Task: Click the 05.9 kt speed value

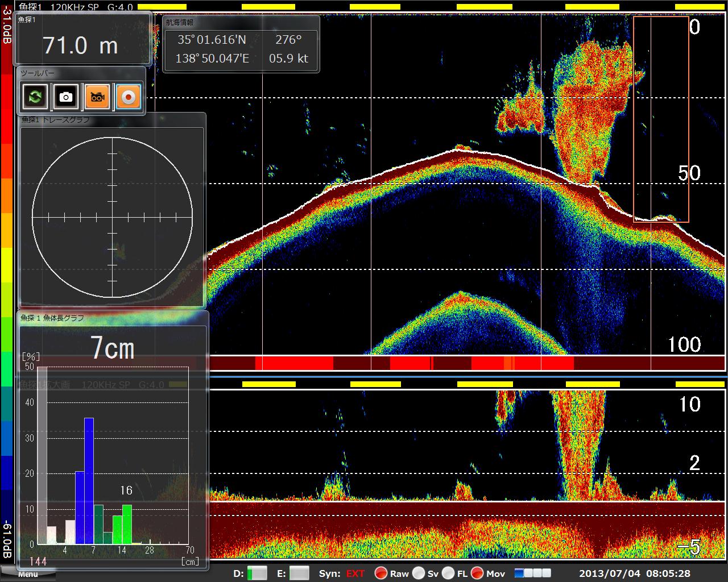Action: [288, 58]
